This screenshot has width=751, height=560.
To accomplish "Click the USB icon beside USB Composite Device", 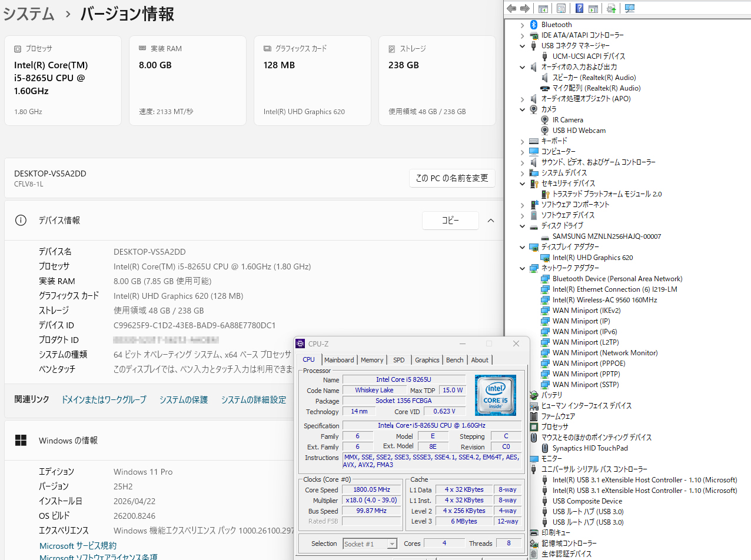I will pyautogui.click(x=545, y=501).
